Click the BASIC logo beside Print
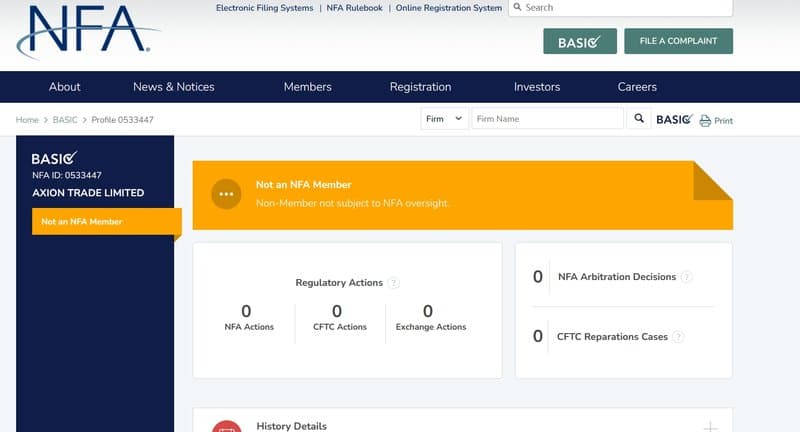800x432 pixels. click(x=674, y=119)
